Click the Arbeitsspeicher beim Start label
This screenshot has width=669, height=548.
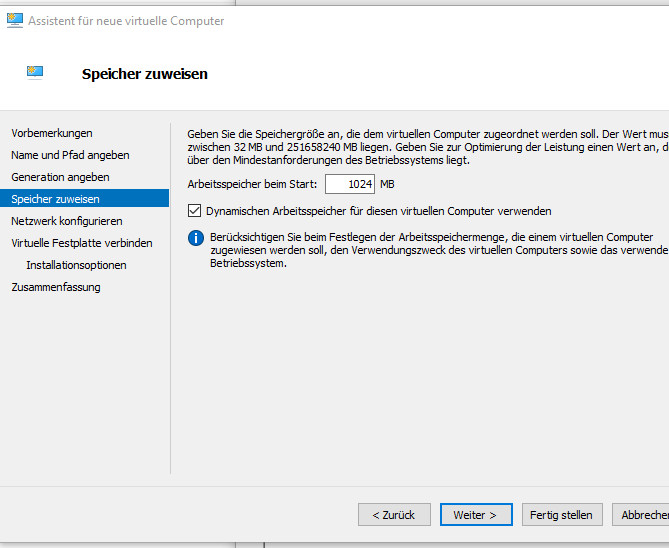click(x=252, y=184)
